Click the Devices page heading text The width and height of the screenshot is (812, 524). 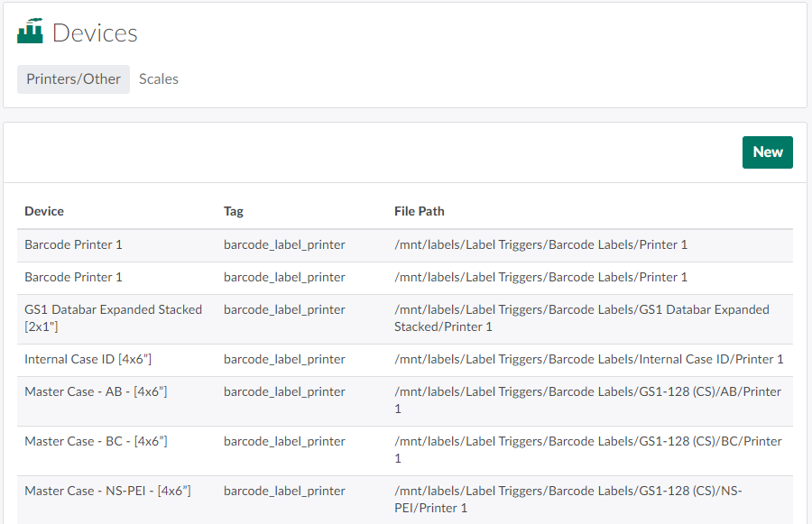tap(95, 33)
